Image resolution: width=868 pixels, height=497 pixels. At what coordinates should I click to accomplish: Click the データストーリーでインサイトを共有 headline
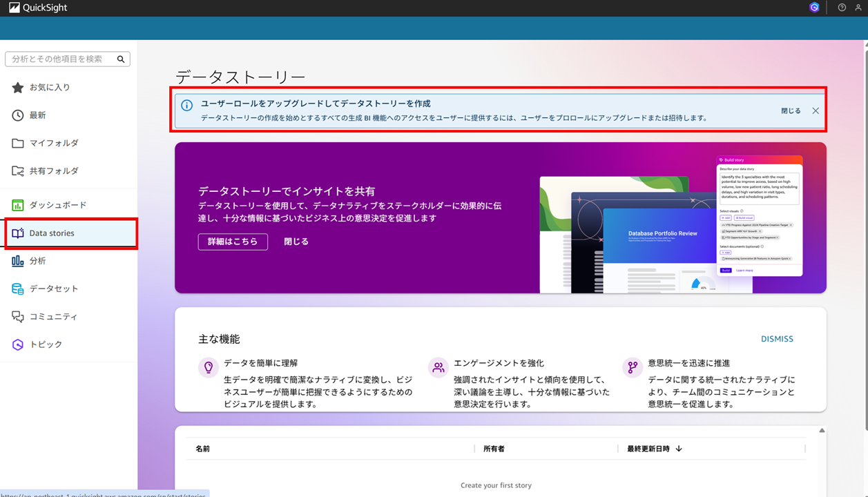coord(287,191)
